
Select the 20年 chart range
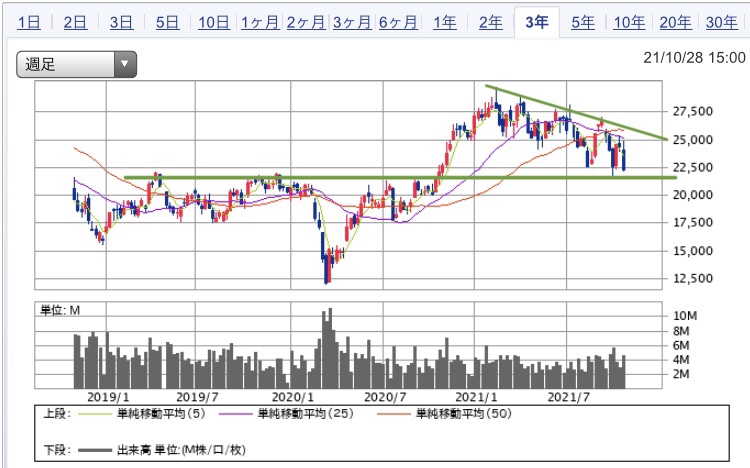click(x=675, y=22)
